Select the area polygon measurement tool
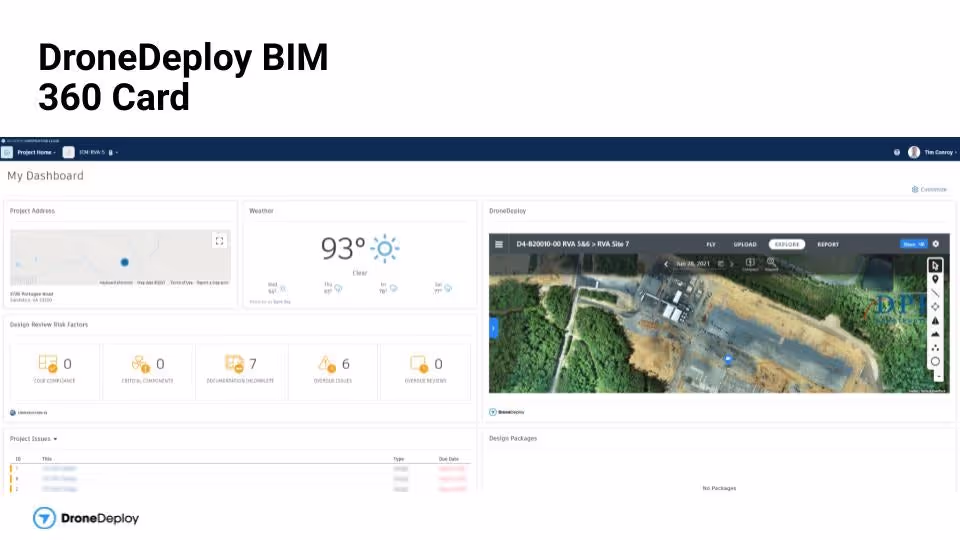 click(x=935, y=307)
